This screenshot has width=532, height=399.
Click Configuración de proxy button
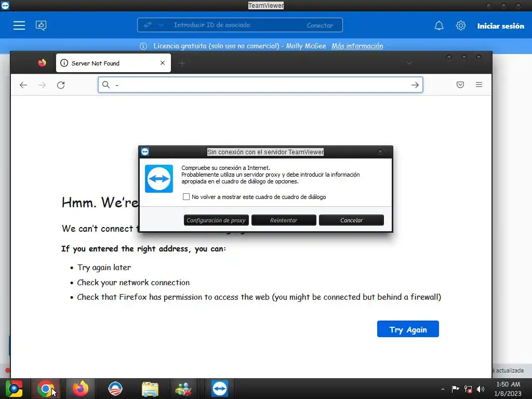[216, 220]
